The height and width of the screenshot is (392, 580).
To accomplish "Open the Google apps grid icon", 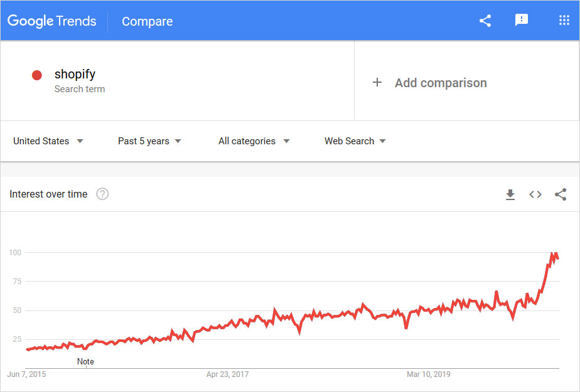I will (564, 21).
